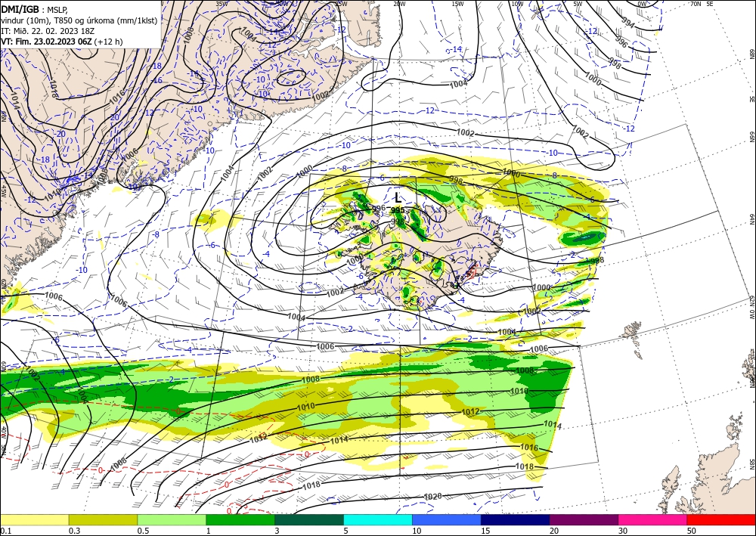
Task: Click the '58N' latitude label on right edge
Action: 751,465
